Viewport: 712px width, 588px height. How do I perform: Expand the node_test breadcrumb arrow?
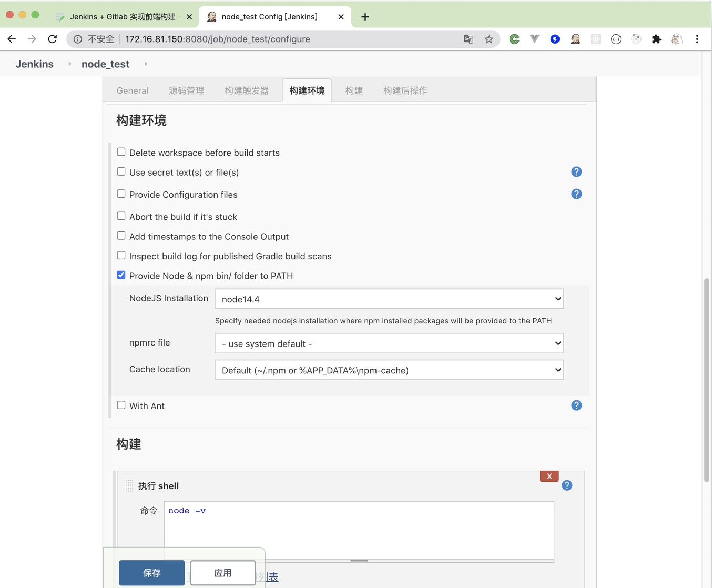tap(146, 64)
